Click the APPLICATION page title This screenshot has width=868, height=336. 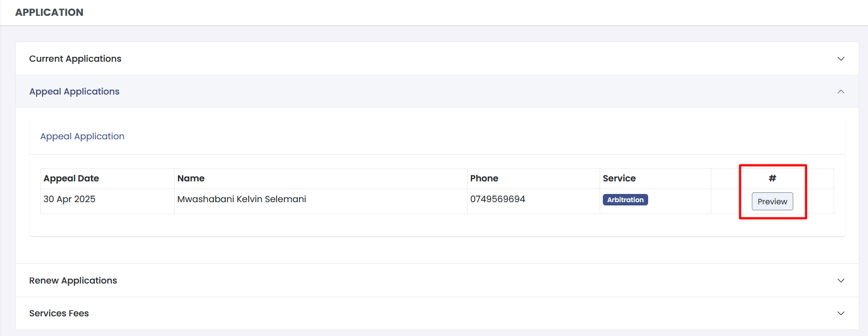click(49, 13)
